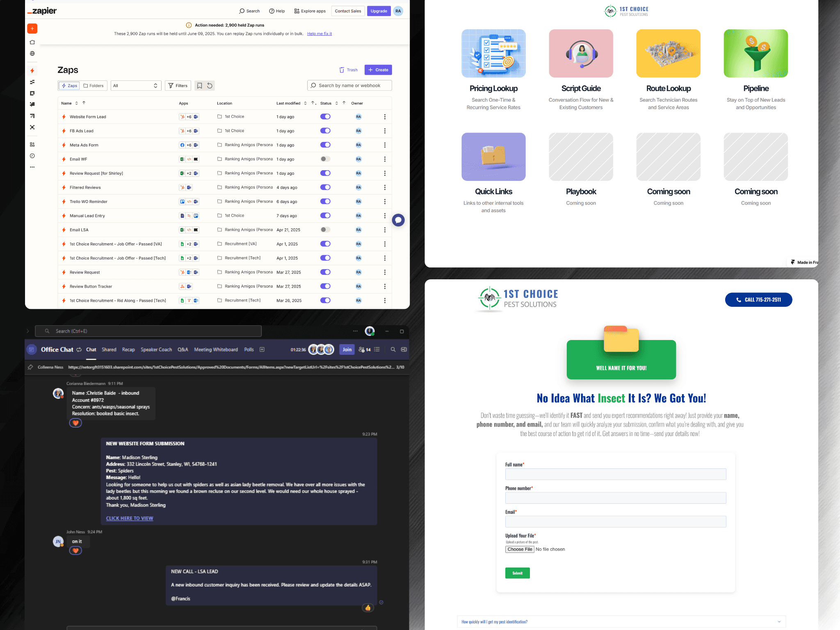Join the Office Chat meeting
This screenshot has width=840, height=630.
347,349
